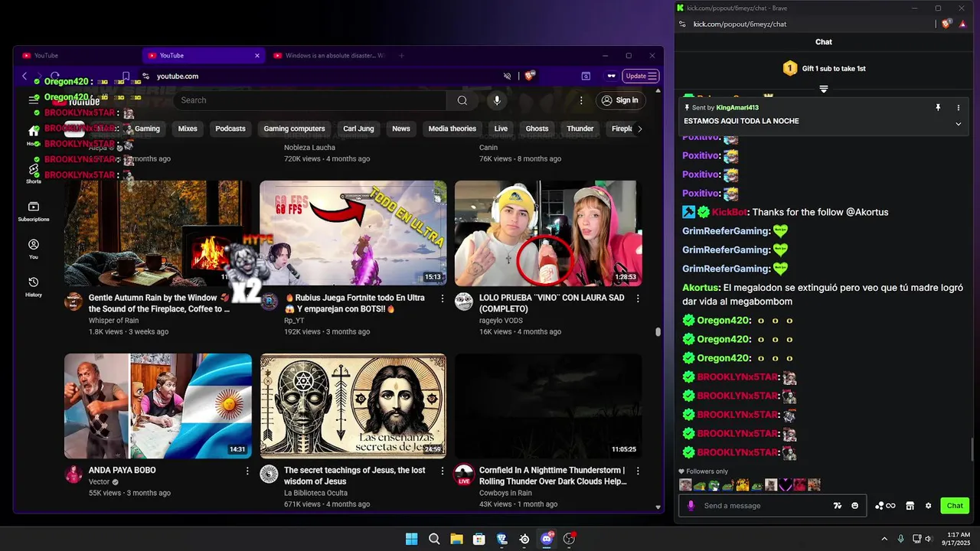Open a new tab in YouTube window
The height and width of the screenshot is (551, 980).
401,55
